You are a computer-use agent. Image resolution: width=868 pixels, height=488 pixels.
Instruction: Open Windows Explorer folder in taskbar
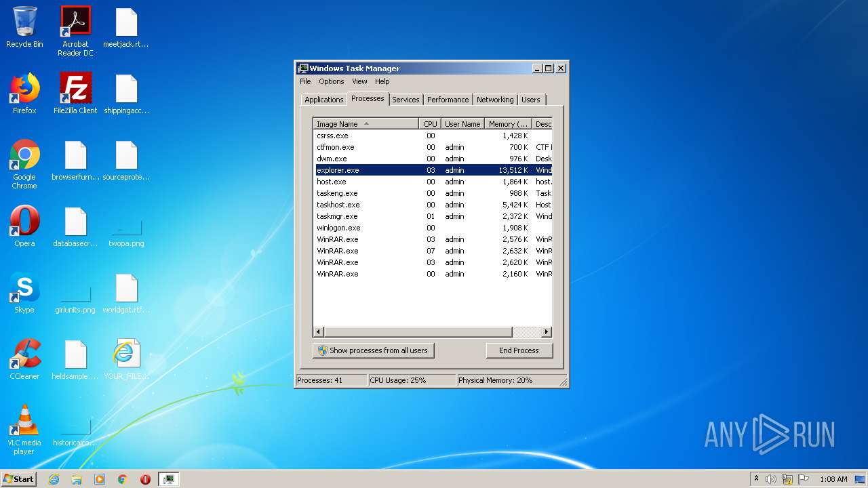pos(77,479)
